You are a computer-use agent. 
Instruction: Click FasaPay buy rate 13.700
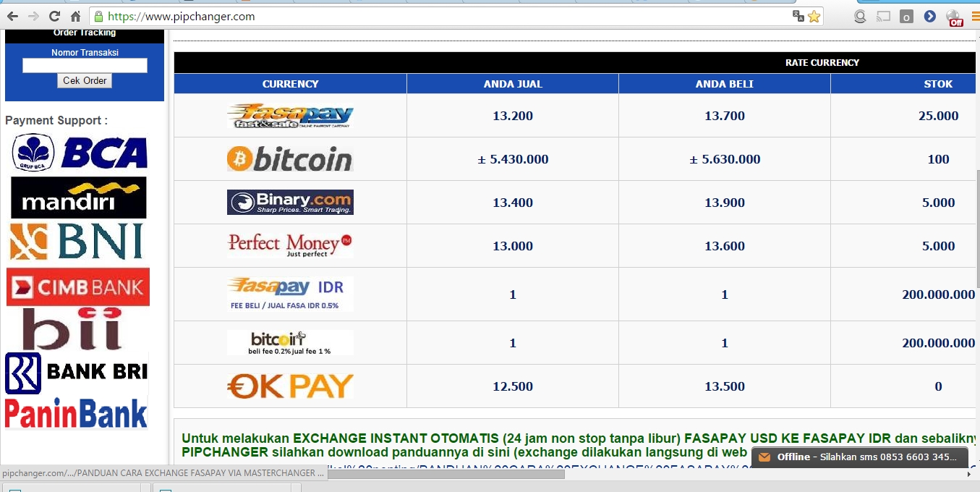point(725,116)
